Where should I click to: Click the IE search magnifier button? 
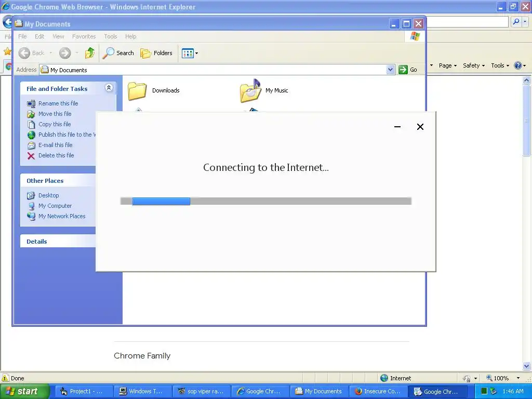pyautogui.click(x=516, y=22)
